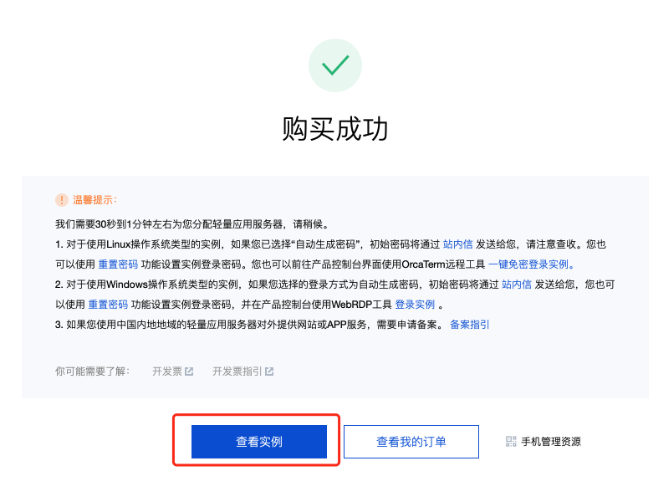This screenshot has height=477, width=667.
Task: Click the 查看我的订单 button
Action: 411,442
